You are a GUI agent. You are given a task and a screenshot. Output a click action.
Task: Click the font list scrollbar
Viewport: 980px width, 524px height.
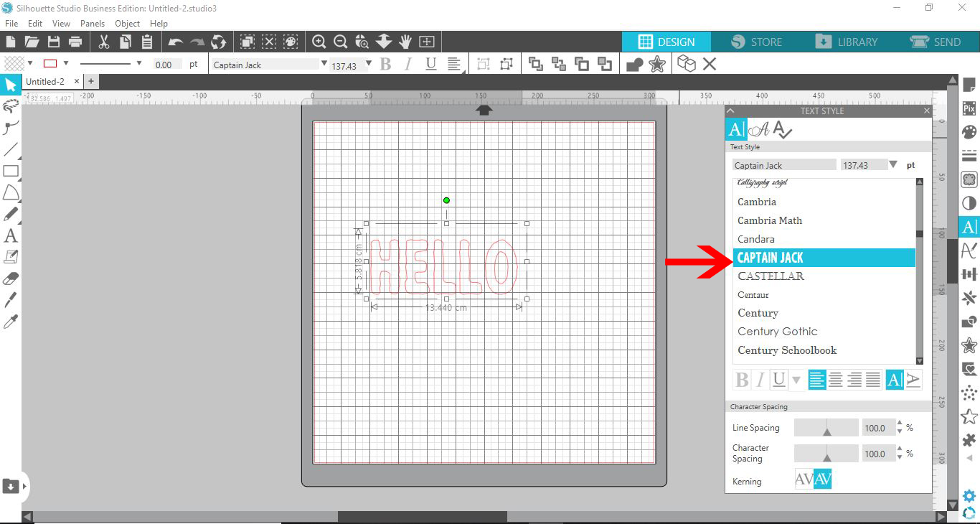click(920, 271)
